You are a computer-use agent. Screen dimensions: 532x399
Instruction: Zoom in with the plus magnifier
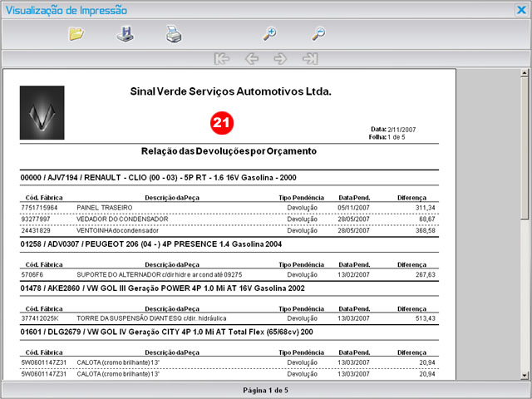tap(270, 34)
